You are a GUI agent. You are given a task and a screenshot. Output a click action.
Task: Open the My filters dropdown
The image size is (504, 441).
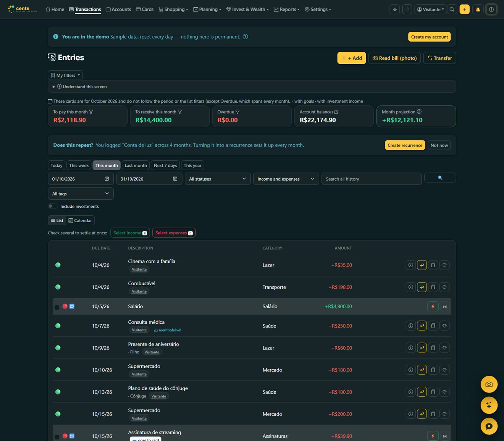click(x=65, y=75)
